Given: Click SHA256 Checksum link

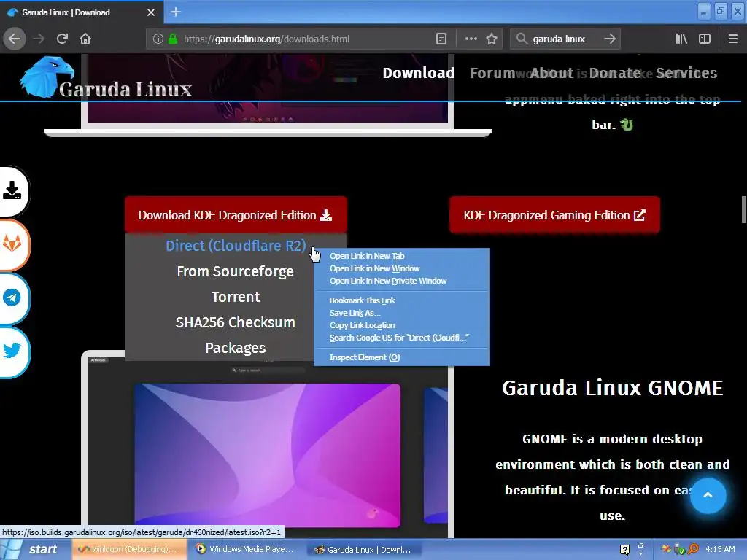Looking at the screenshot, I should 236,322.
